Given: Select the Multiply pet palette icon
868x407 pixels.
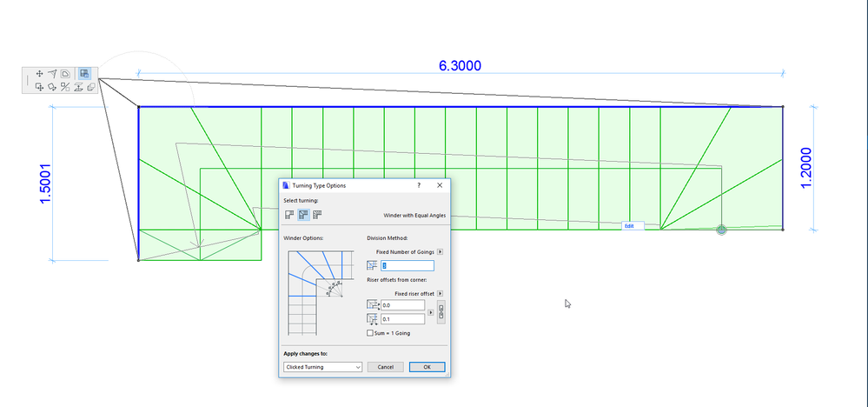Looking at the screenshot, I should click(91, 86).
